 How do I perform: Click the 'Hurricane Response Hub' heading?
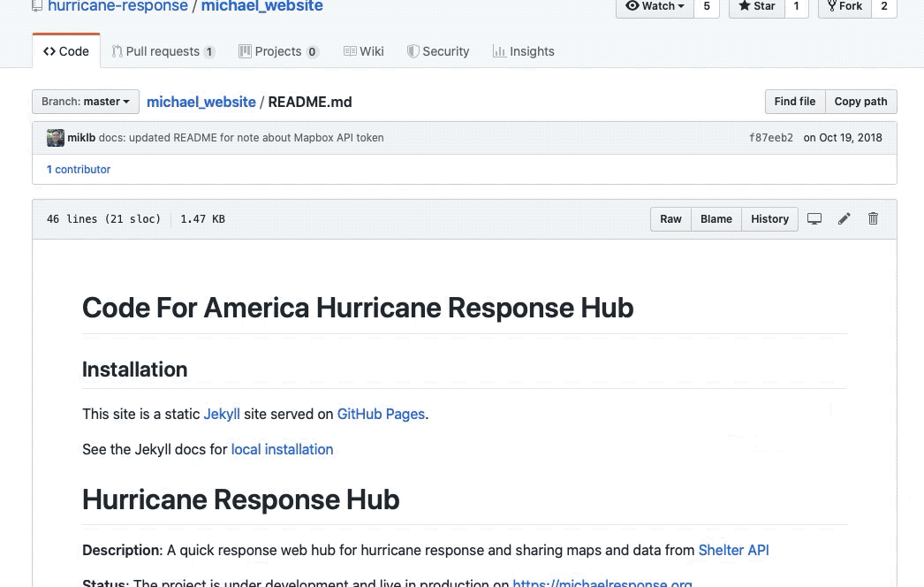[x=241, y=499]
